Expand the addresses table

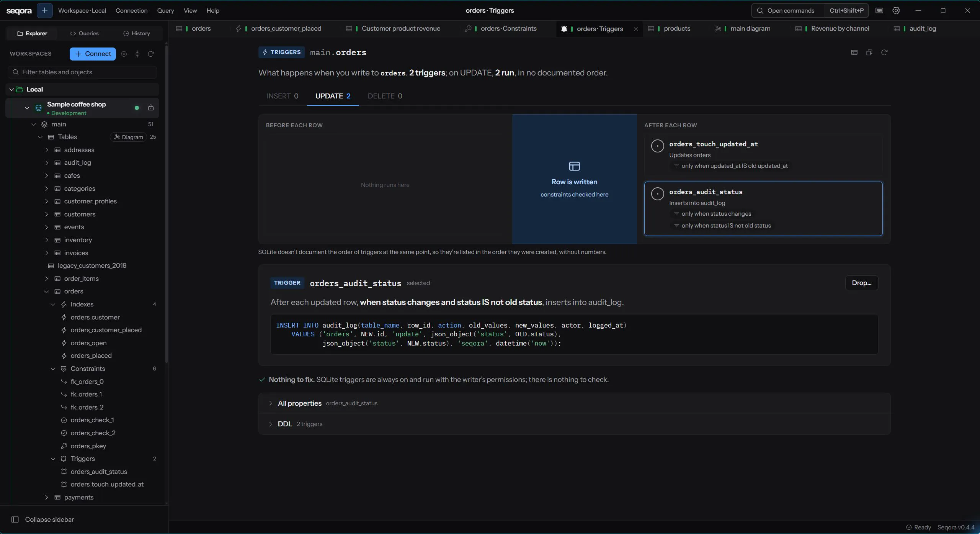[47, 150]
